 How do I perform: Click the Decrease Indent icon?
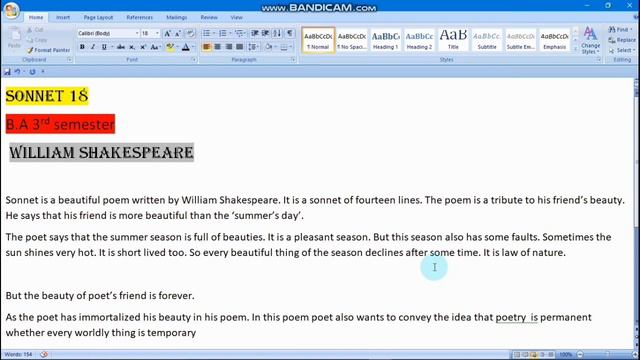click(255, 33)
